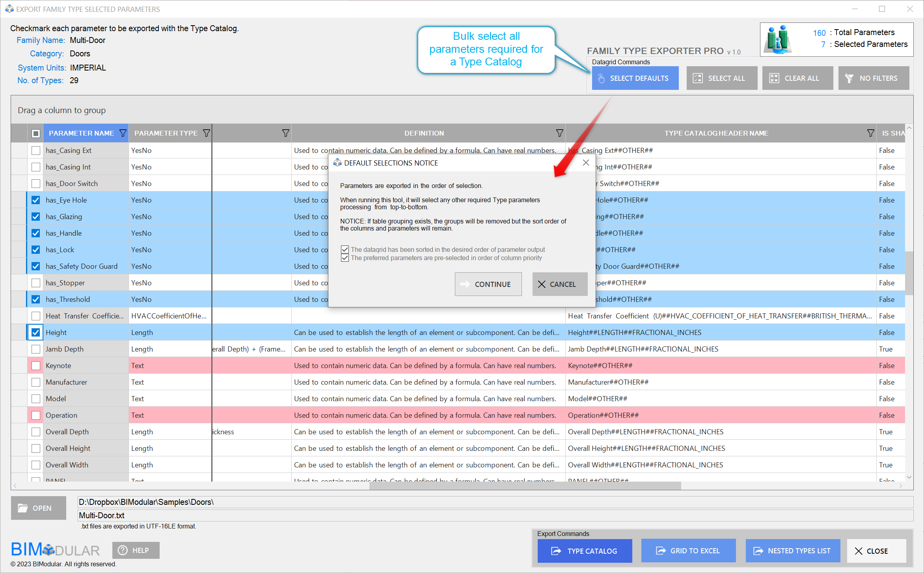Screen dimensions: 924x573
Task: Click the Nested Types List button
Action: coord(792,551)
